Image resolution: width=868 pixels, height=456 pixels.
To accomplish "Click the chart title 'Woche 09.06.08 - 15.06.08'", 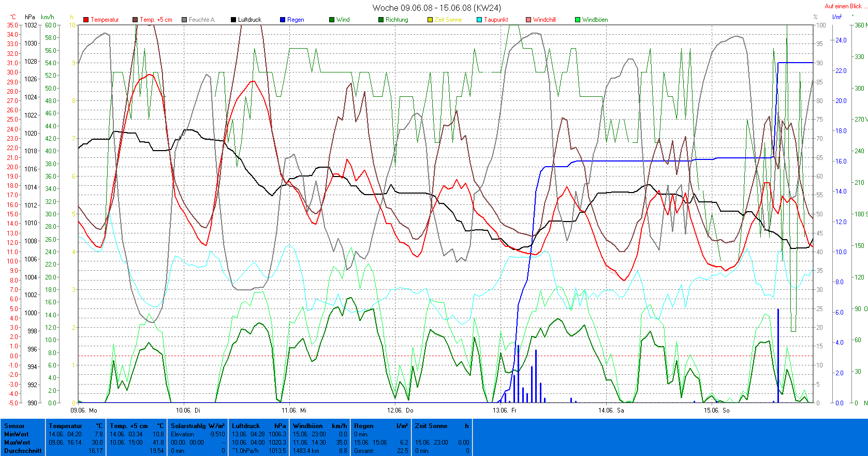I will coord(436,8).
